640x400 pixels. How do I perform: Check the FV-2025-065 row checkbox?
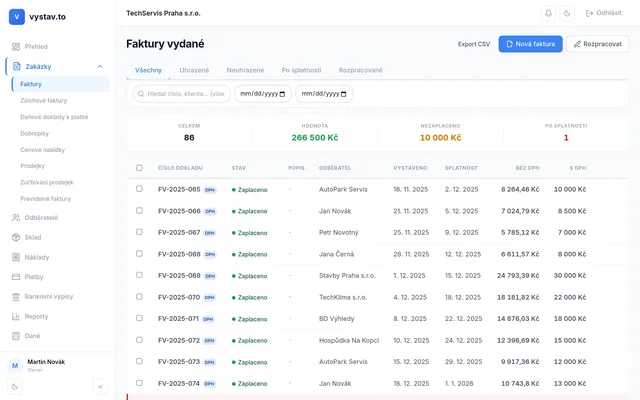coord(139,189)
